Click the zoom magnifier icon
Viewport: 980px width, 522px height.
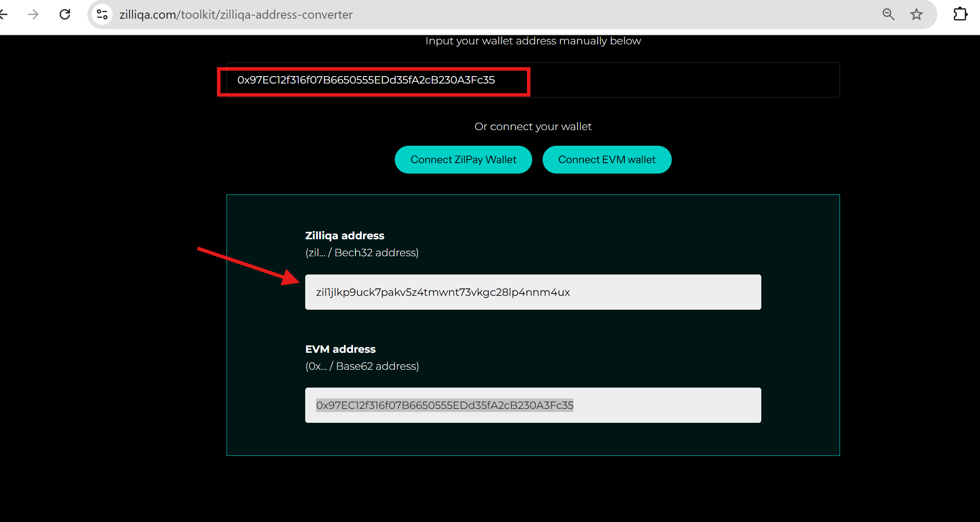pos(888,14)
